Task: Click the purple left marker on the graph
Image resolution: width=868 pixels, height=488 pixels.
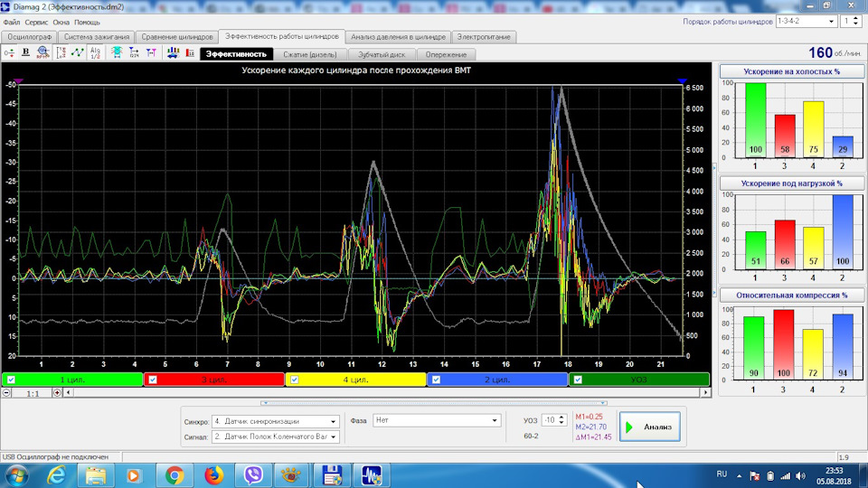Action: point(19,81)
